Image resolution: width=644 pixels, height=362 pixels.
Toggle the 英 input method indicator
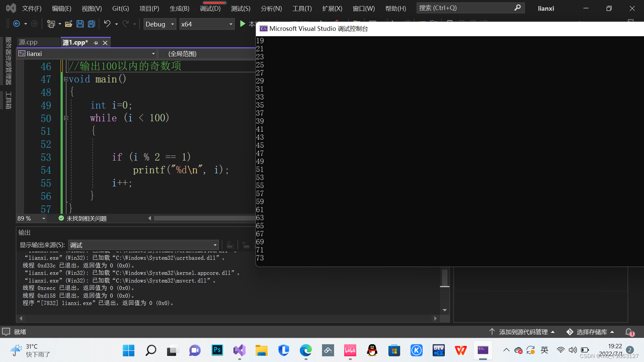point(544,350)
